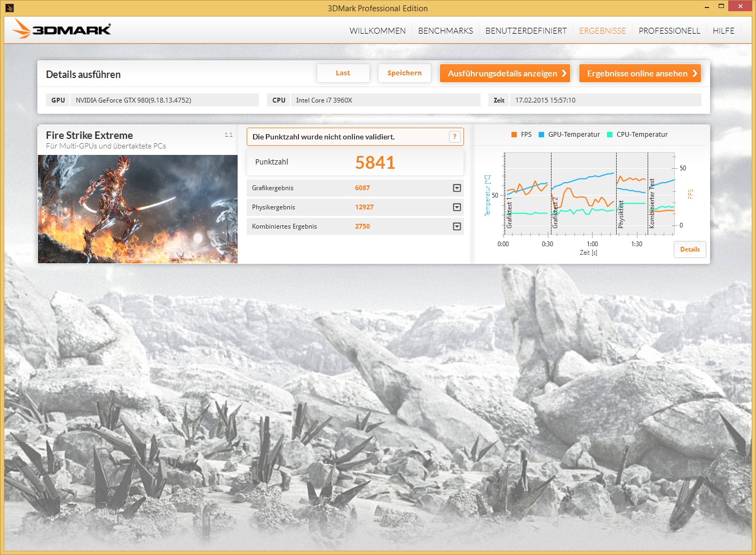Expand the Physikergebnis details
The height and width of the screenshot is (555, 756).
[x=457, y=207]
